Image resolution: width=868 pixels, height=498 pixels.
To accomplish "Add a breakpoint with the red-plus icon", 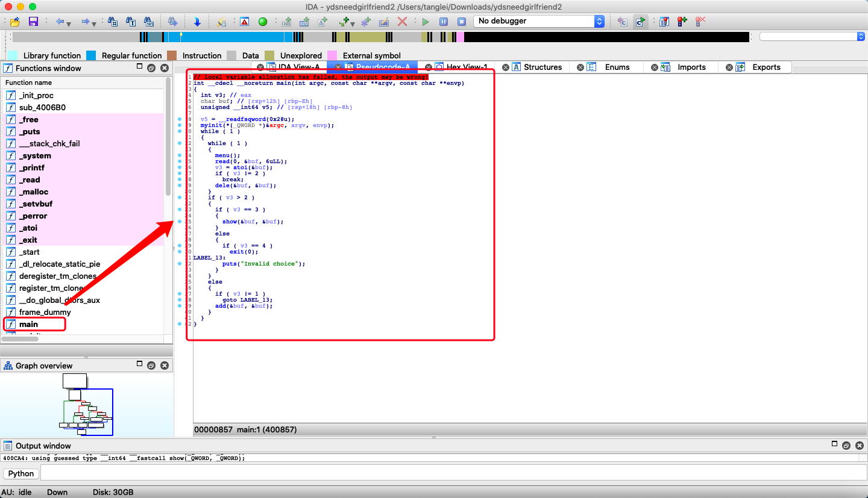I will click(x=682, y=22).
